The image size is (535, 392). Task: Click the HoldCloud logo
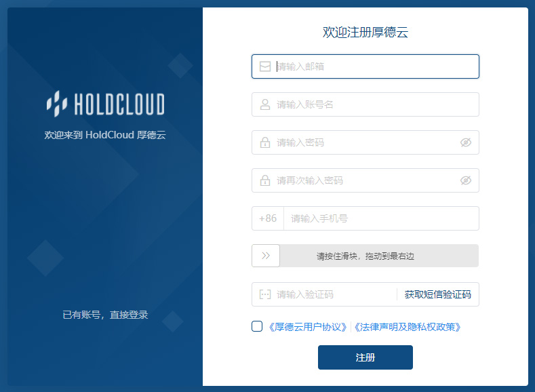[105, 104]
